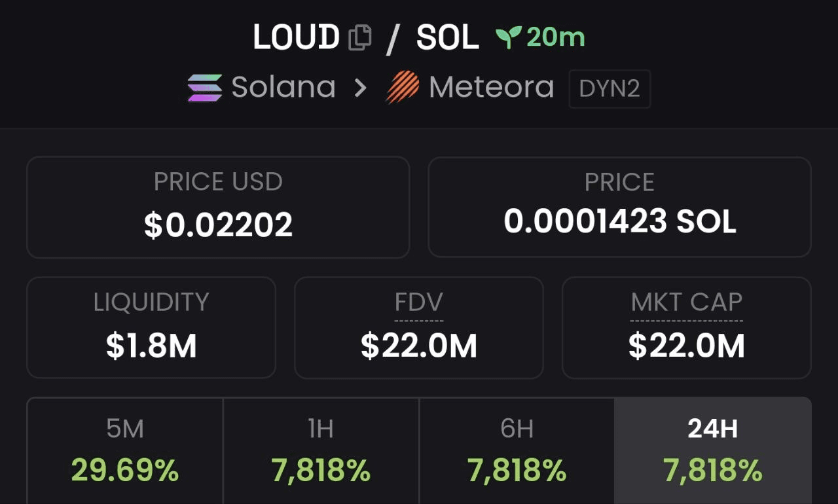838x504 pixels.
Task: Click the 20m pair age label
Action: [555, 37]
